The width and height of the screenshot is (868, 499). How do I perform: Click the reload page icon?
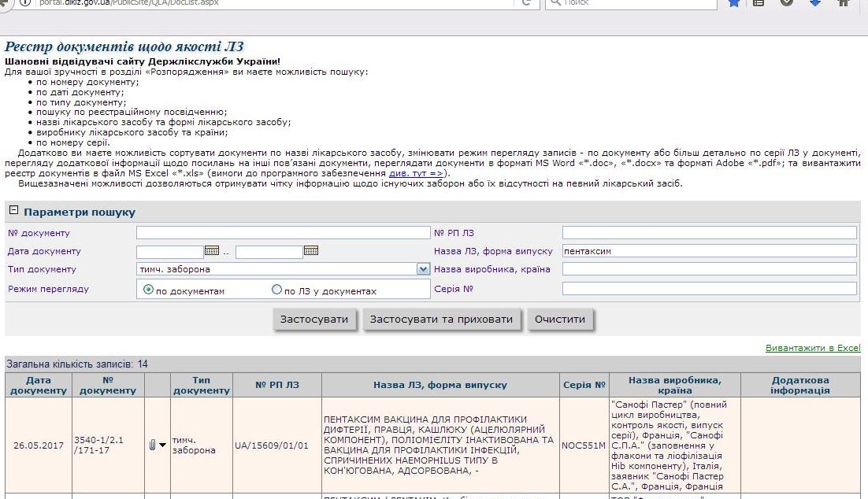click(x=527, y=3)
